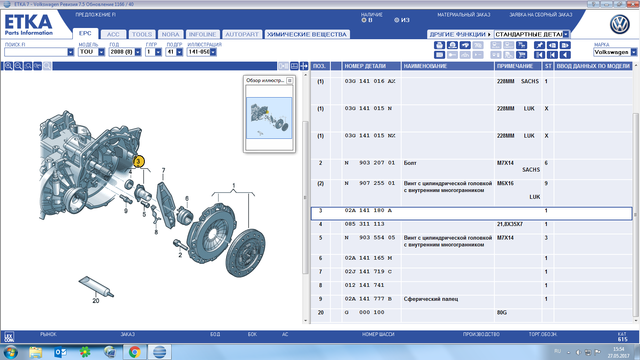Click the pushpin toolbar icon

540,45
